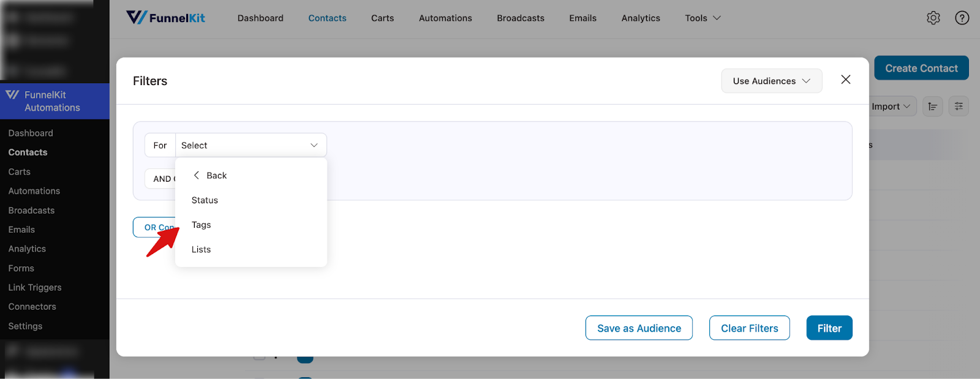Open Contacts in the left sidebar
The height and width of the screenshot is (379, 980).
[28, 152]
